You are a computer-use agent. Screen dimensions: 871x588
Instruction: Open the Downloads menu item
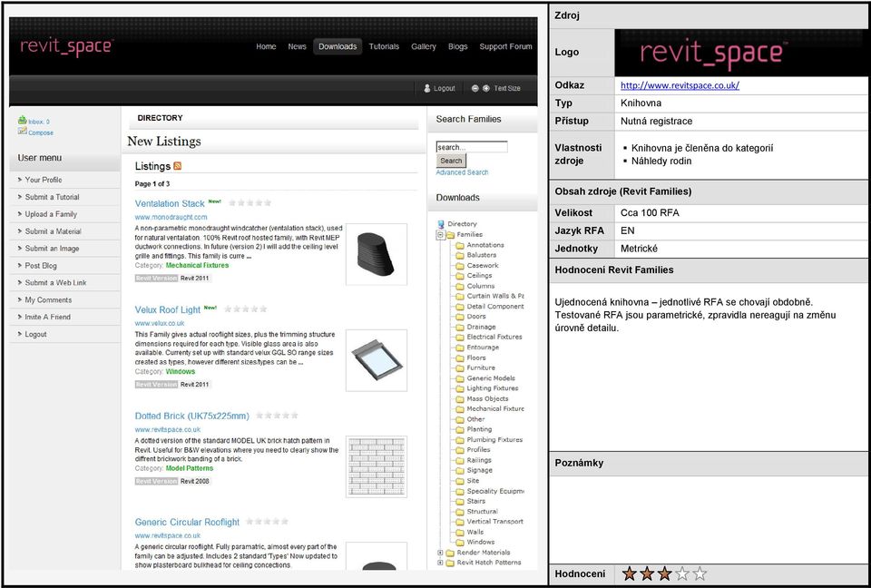(338, 46)
